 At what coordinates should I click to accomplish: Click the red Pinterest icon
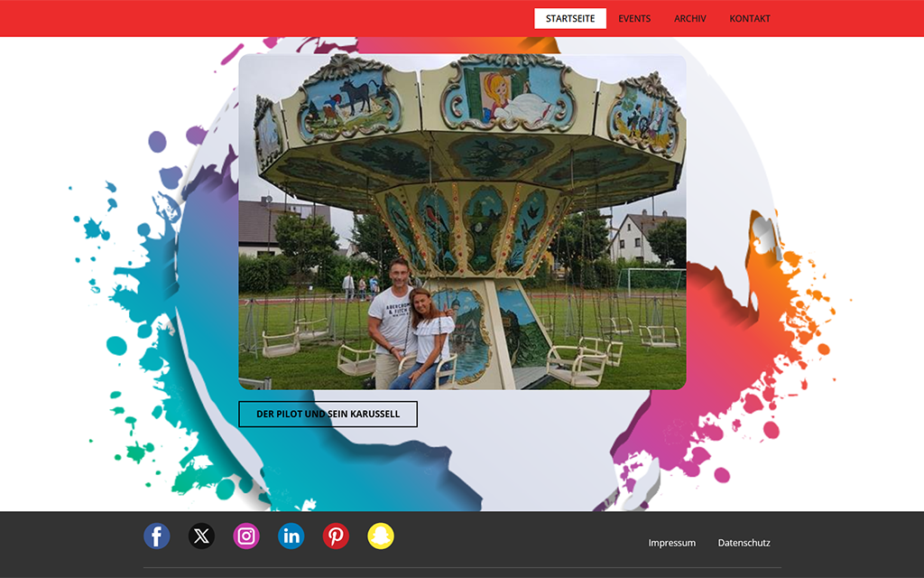(x=336, y=536)
